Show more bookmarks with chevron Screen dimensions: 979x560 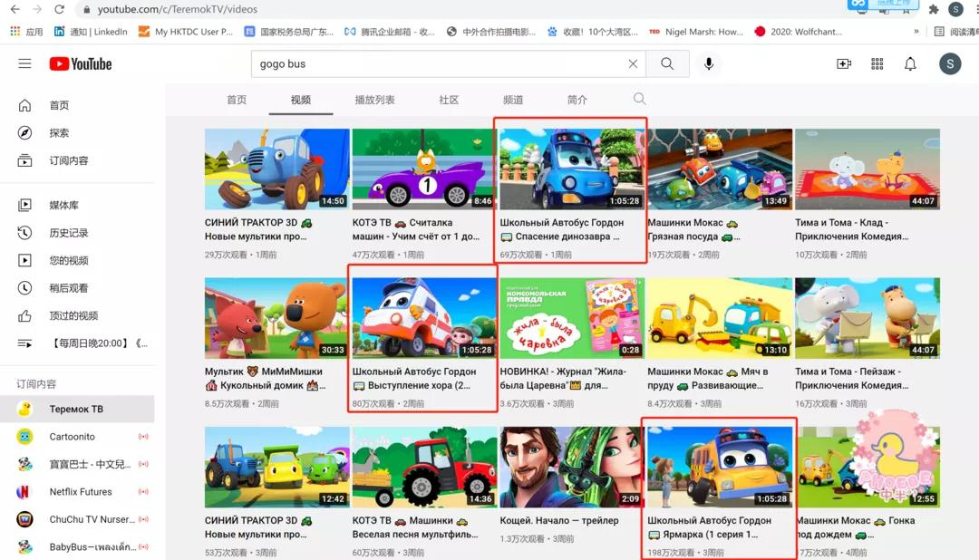(916, 31)
